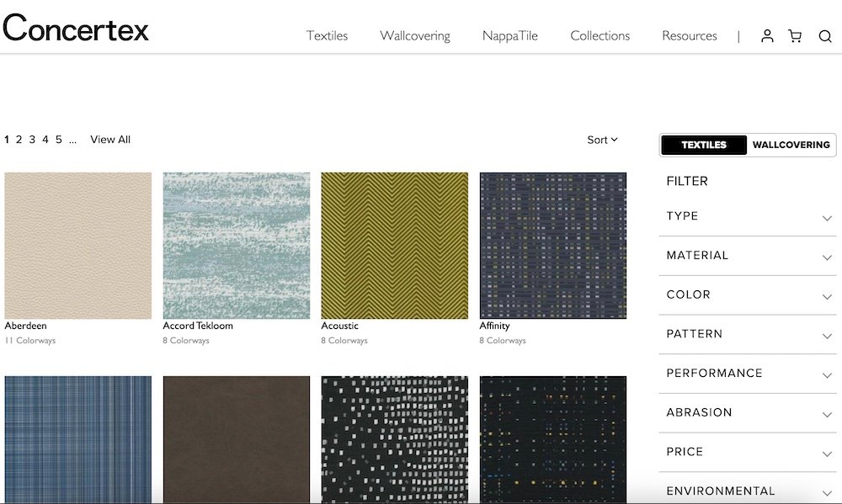Expand the TYPE filter

coord(748,216)
